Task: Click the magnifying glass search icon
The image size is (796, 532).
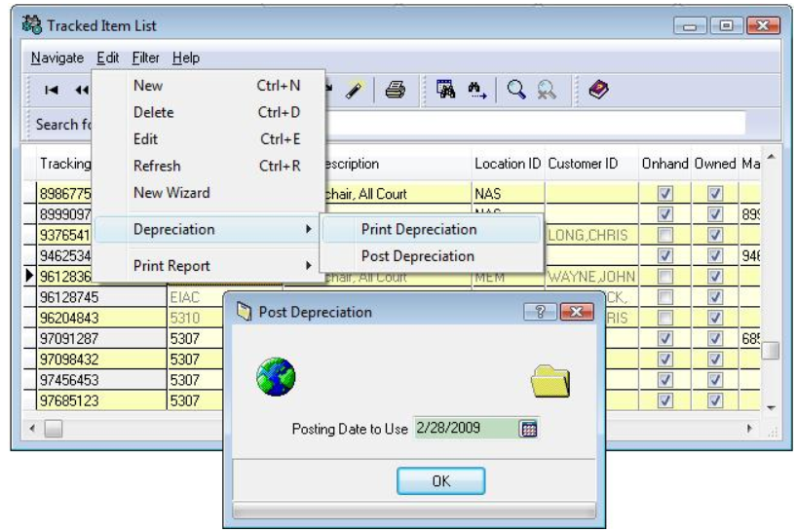Action: [515, 90]
